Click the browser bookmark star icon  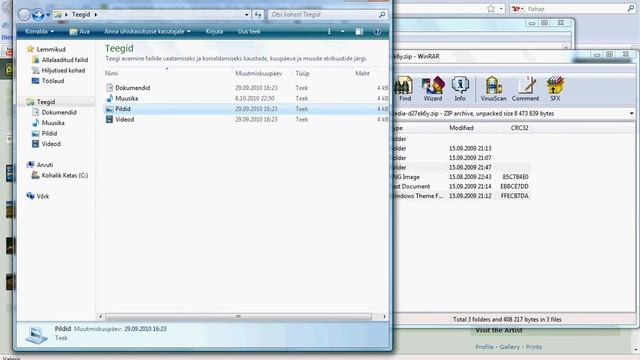(491, 9)
